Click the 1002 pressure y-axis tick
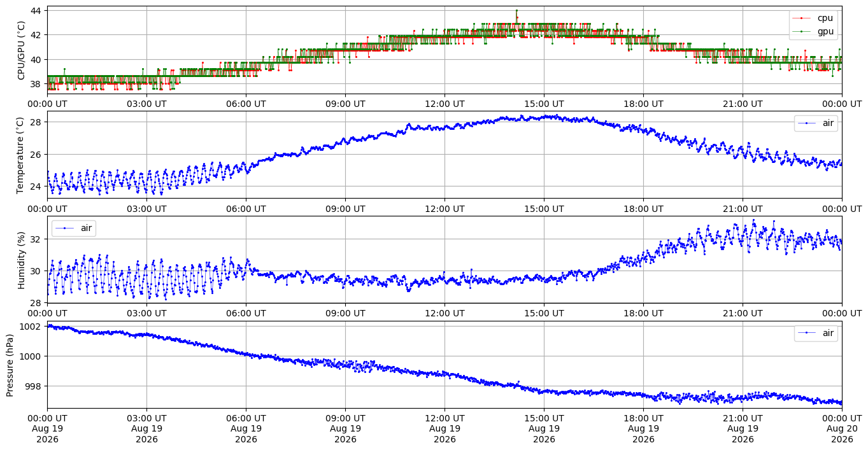 [32, 327]
